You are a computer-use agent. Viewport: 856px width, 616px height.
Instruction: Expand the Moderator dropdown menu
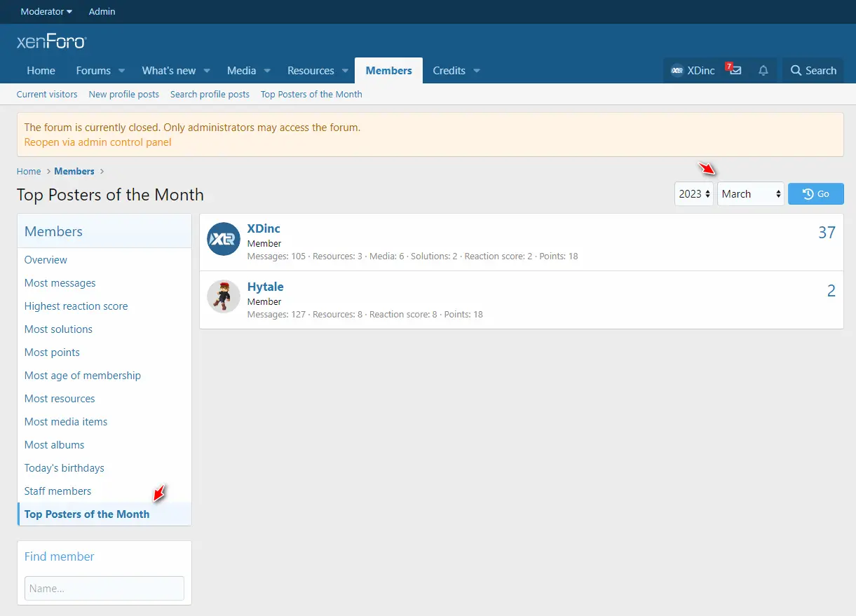point(46,12)
